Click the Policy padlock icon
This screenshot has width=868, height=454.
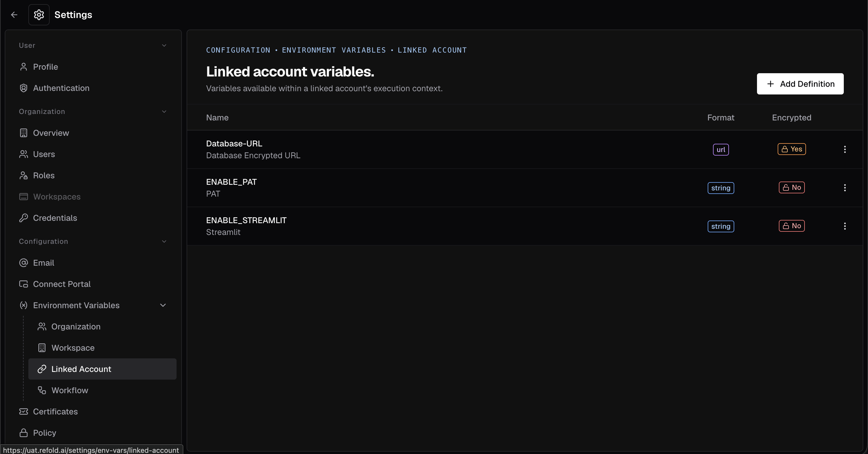click(23, 432)
